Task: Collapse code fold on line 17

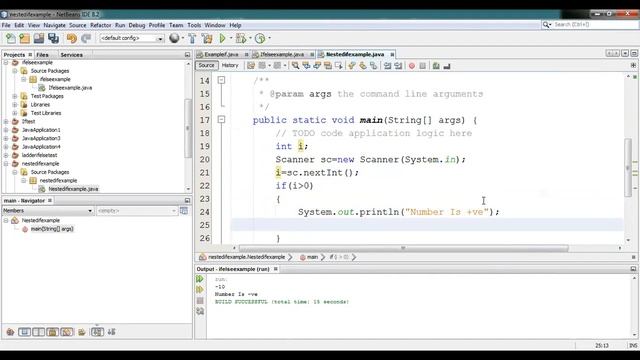Action: (x=221, y=120)
